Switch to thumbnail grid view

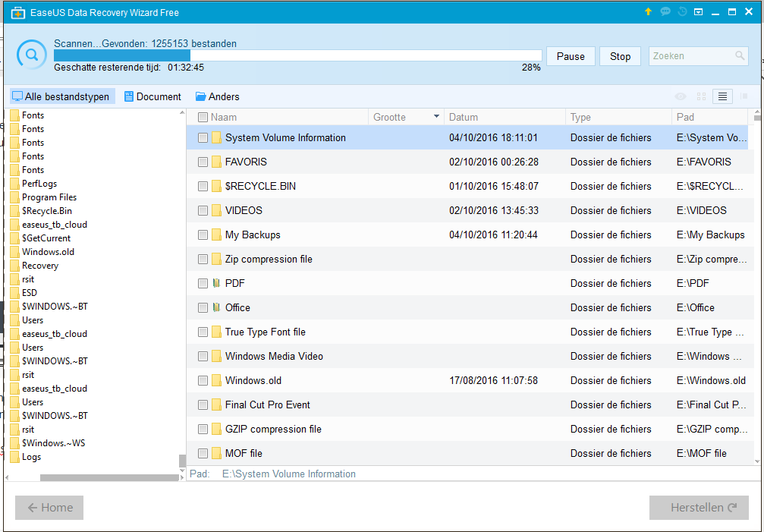pyautogui.click(x=701, y=96)
